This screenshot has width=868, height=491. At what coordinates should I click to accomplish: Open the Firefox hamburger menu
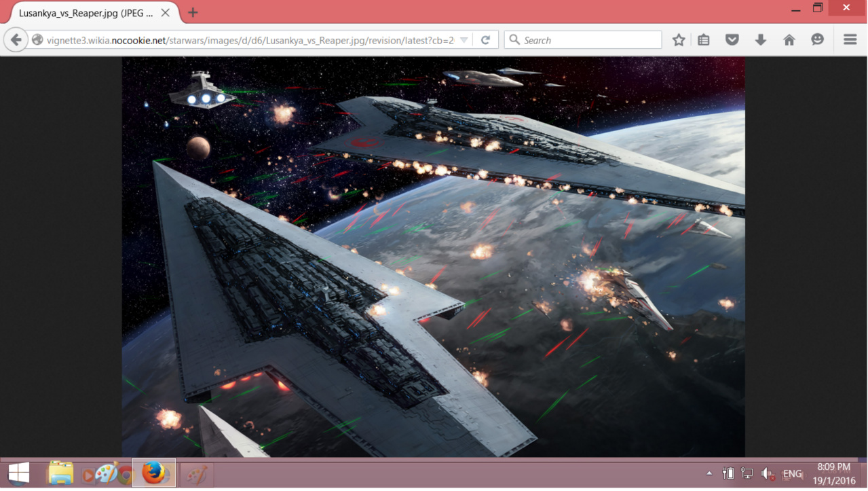pos(850,40)
